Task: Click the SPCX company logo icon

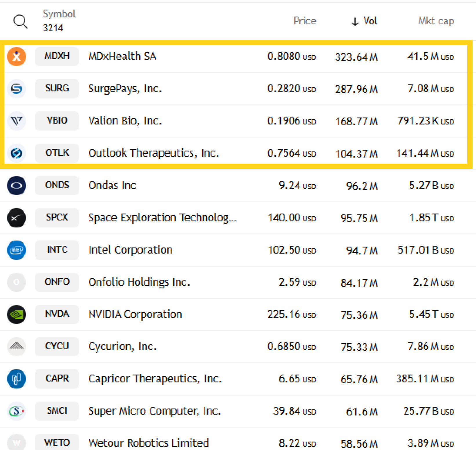Action: click(17, 218)
